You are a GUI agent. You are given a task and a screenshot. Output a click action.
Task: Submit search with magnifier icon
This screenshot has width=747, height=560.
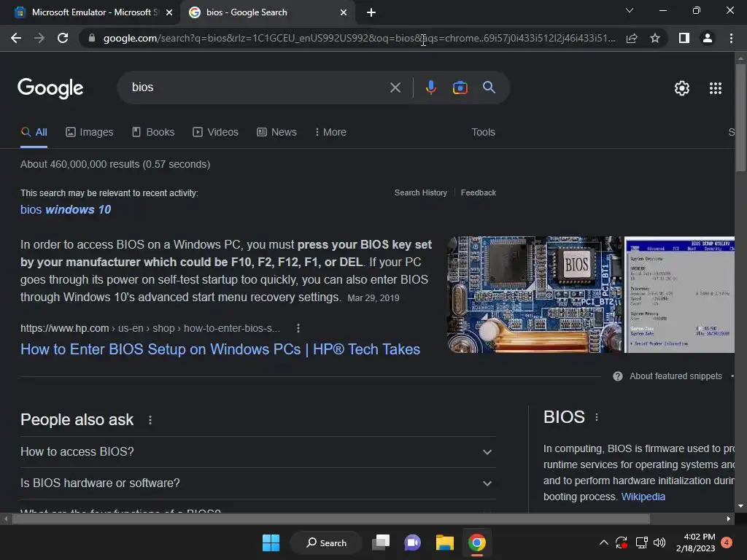[489, 87]
